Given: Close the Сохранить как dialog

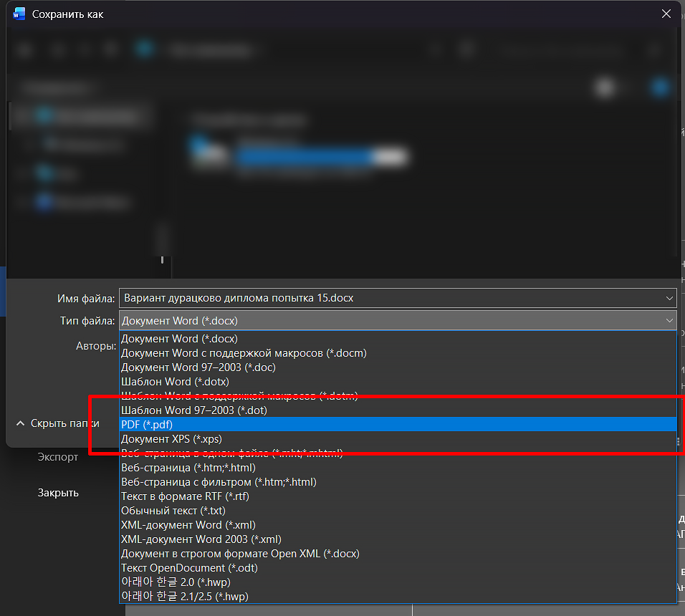Looking at the screenshot, I should point(666,14).
